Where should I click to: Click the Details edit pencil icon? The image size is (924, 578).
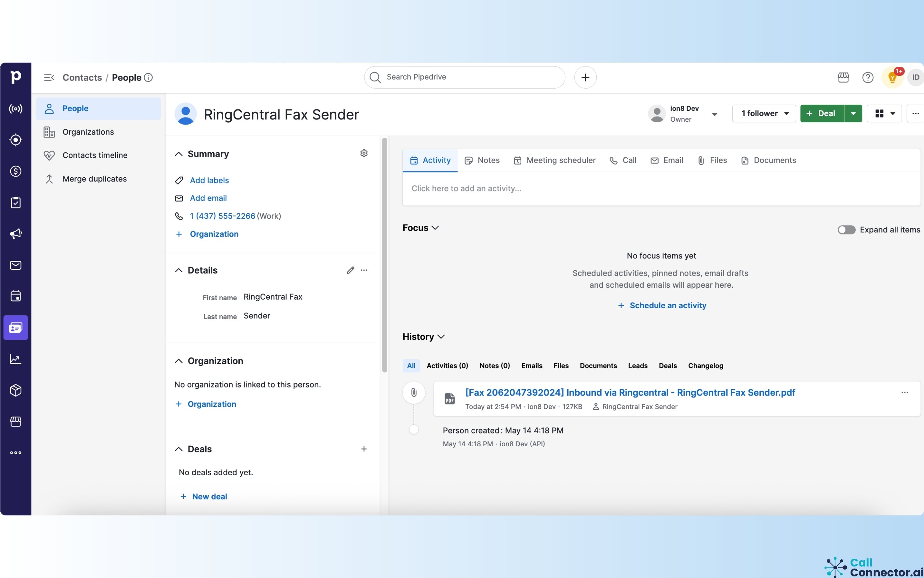pos(350,270)
